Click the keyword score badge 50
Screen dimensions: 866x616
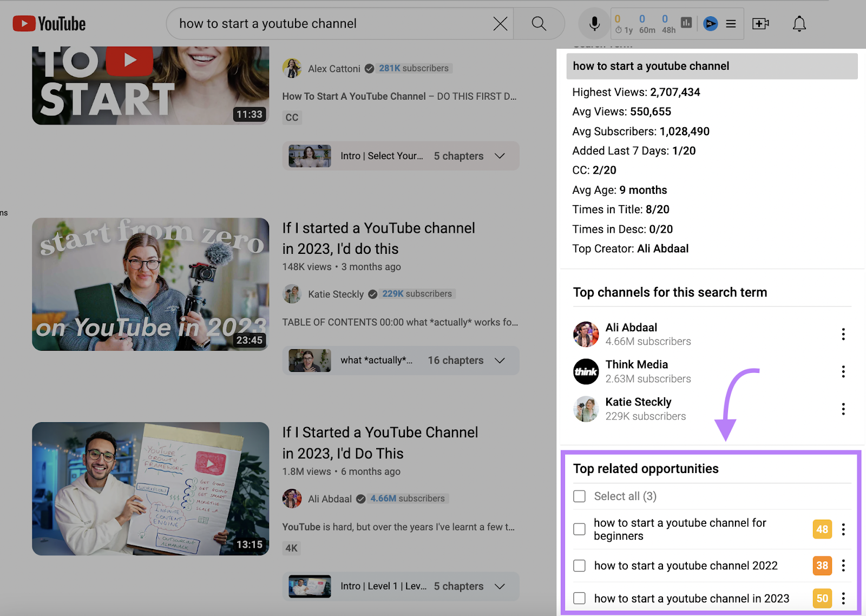click(x=822, y=598)
